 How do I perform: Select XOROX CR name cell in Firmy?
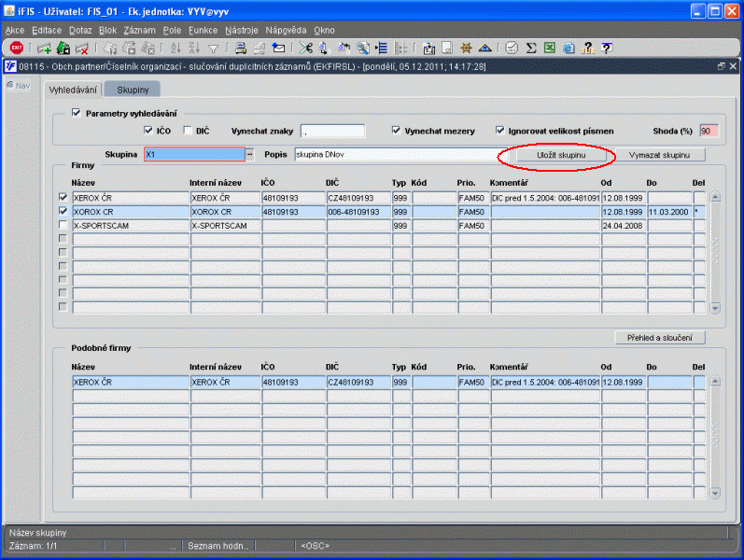coord(131,212)
